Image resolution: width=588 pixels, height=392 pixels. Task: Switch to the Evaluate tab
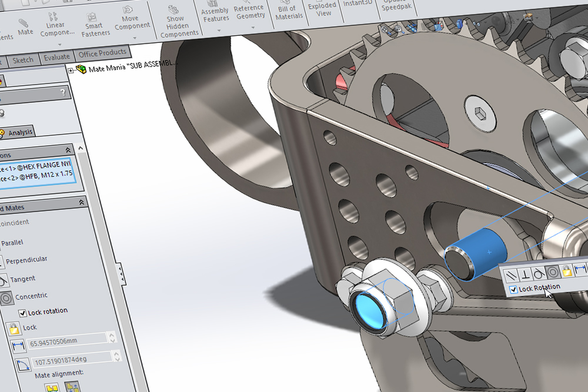[56, 58]
